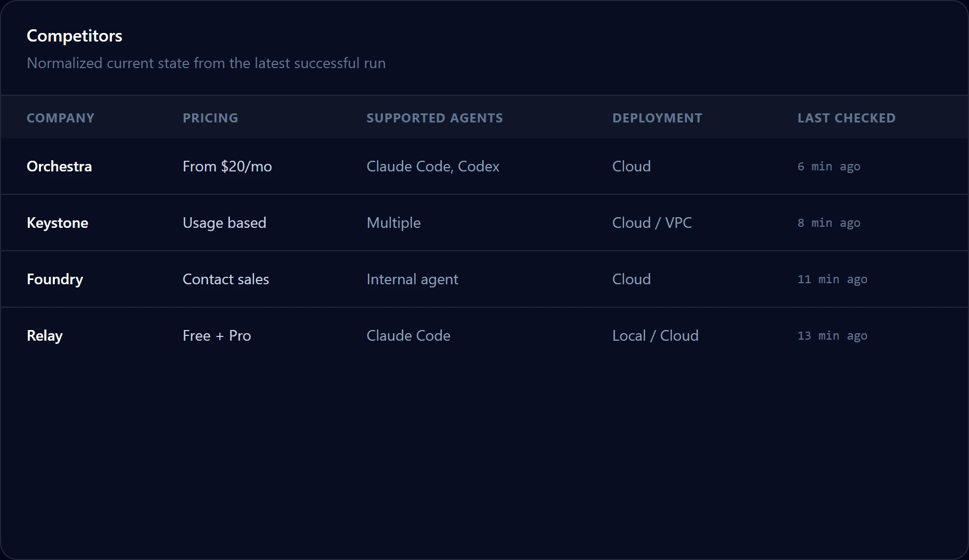Image resolution: width=969 pixels, height=560 pixels.
Task: Click the 'Claude Code, Codex' agents cell
Action: tap(433, 166)
